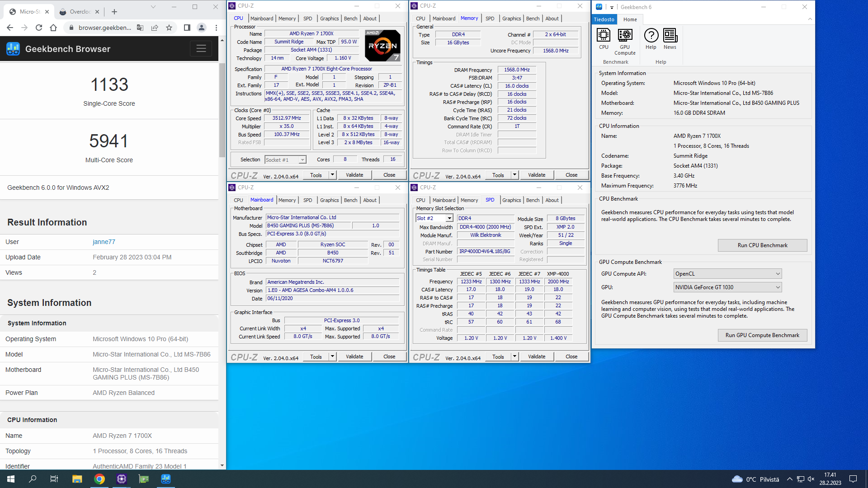868x488 pixels.
Task: Click the browser page vertical scrollbar
Action: (x=222, y=110)
